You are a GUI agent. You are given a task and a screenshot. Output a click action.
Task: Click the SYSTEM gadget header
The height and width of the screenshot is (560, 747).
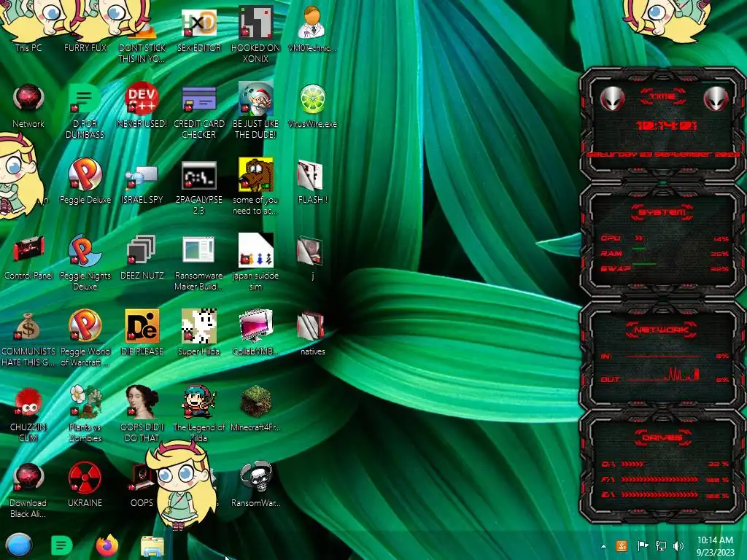pos(662,212)
